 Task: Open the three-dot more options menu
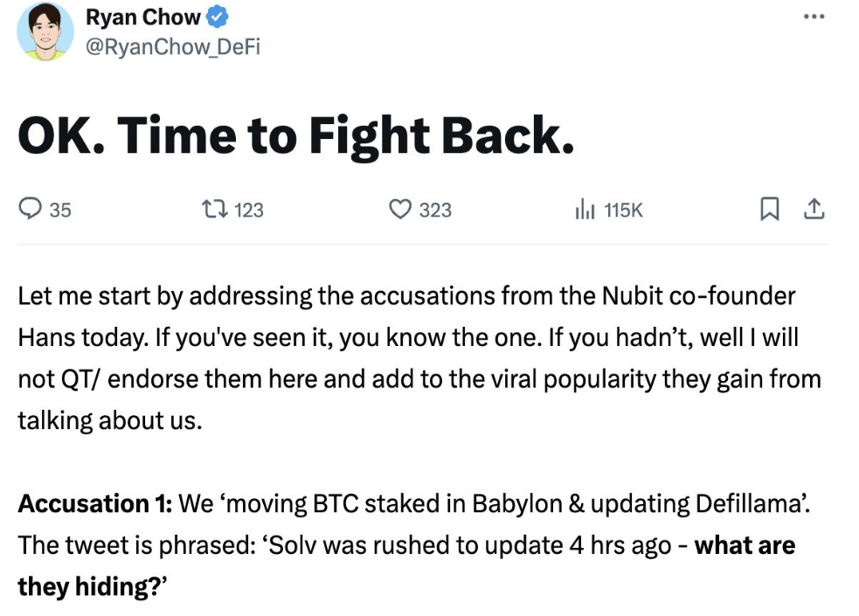tap(814, 17)
